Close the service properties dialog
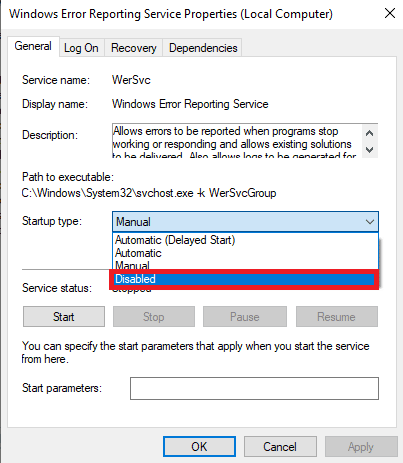403x463 pixels. coord(390,14)
